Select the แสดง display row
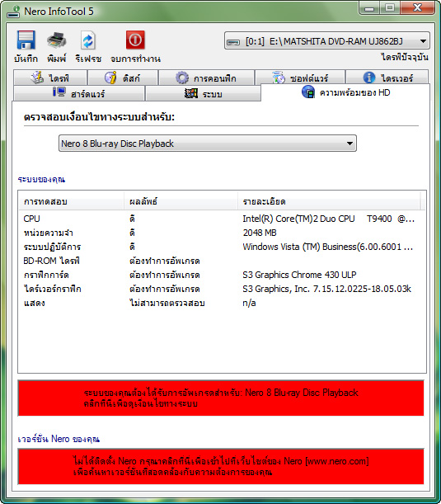441x504 pixels. pyautogui.click(x=222, y=303)
